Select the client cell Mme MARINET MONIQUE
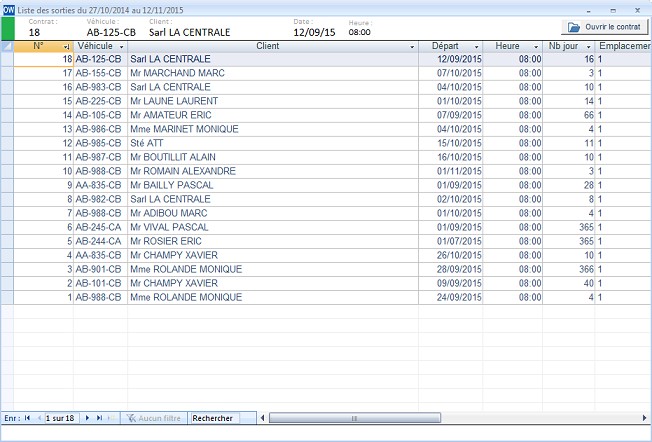The image size is (652, 442). click(273, 129)
